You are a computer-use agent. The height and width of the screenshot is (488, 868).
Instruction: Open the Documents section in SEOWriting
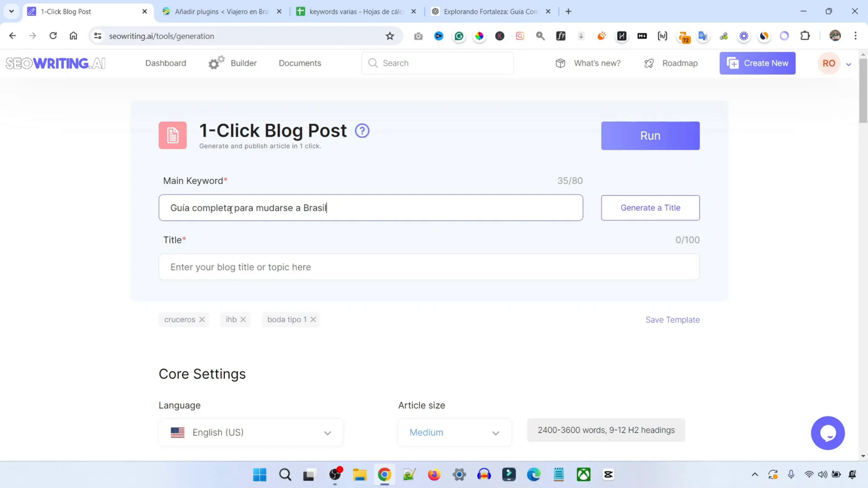click(299, 63)
